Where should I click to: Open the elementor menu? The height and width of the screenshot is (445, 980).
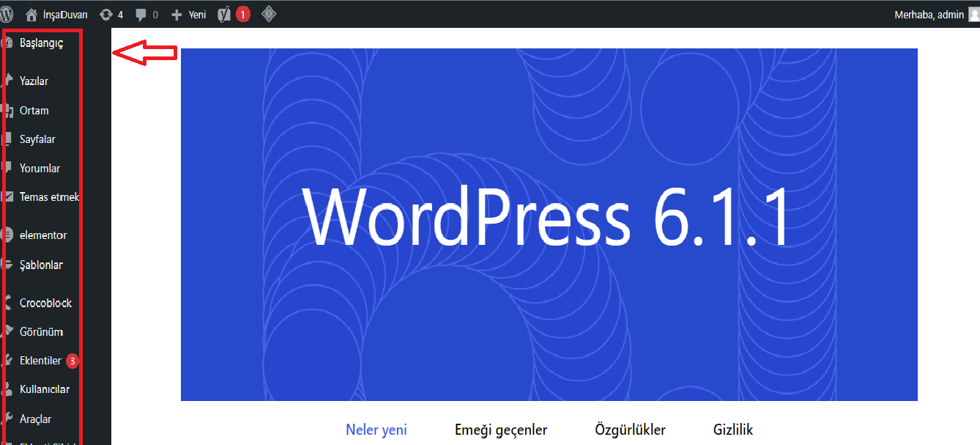[x=43, y=235]
